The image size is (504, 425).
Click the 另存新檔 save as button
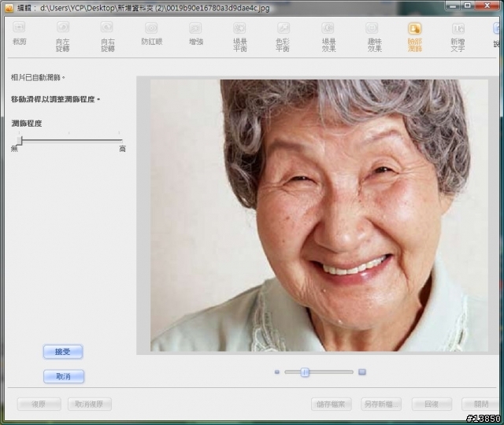click(381, 404)
